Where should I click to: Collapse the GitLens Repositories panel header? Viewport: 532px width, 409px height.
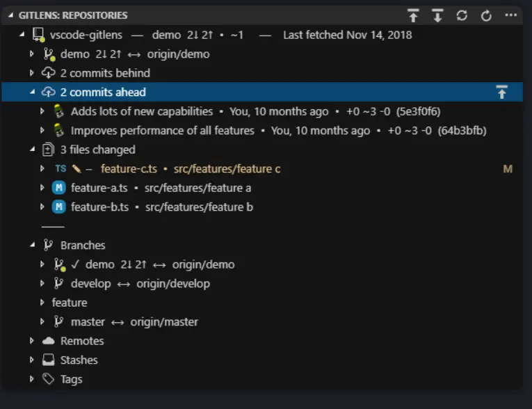10,15
